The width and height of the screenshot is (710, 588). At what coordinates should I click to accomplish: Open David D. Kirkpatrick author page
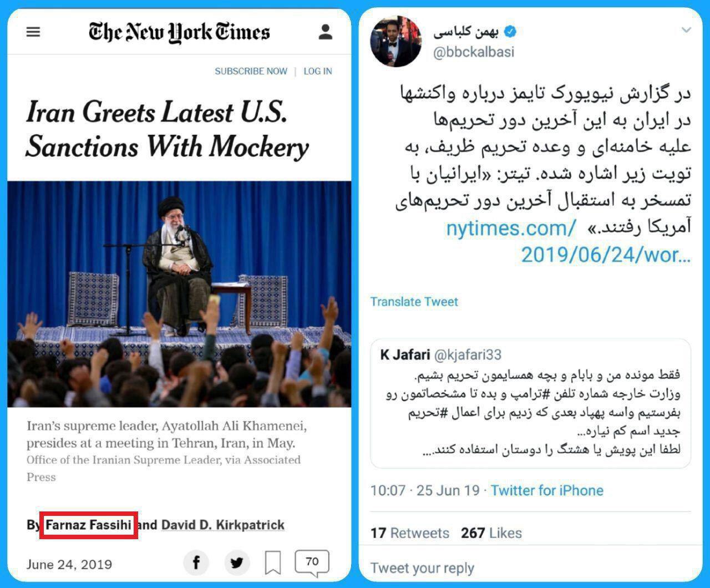pos(223,525)
